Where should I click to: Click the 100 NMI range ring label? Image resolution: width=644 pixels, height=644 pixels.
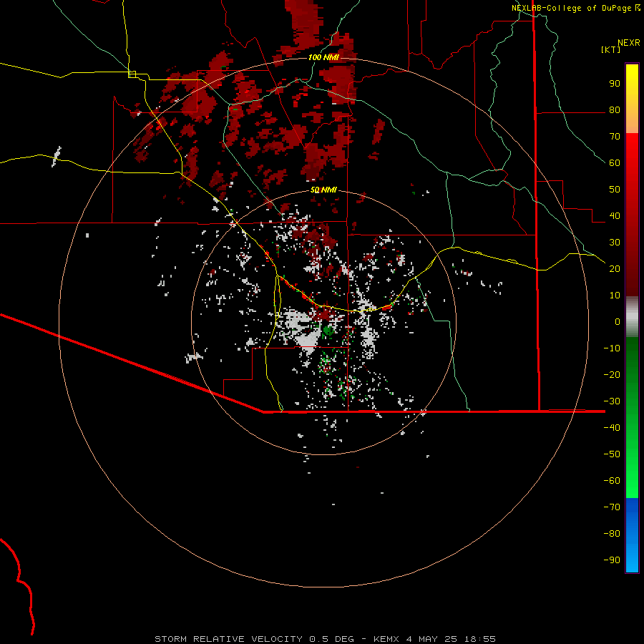pyautogui.click(x=323, y=57)
